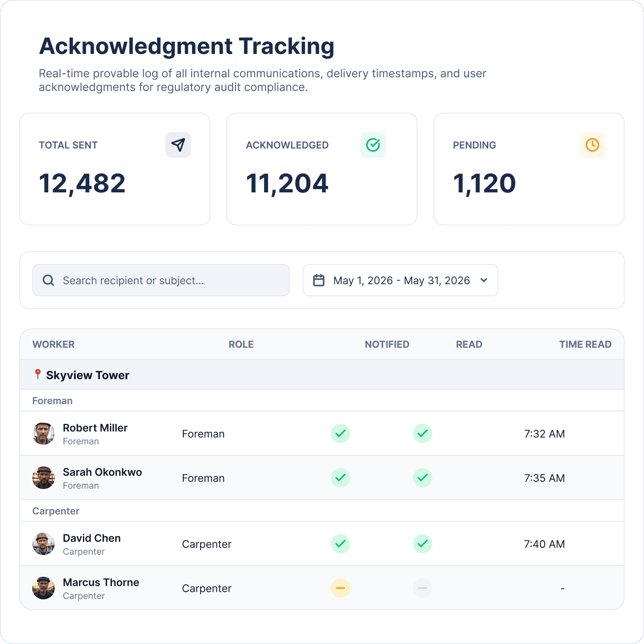Screen dimensions: 644x644
Task: Click Robert Miller's read checkmark
Action: click(x=423, y=433)
